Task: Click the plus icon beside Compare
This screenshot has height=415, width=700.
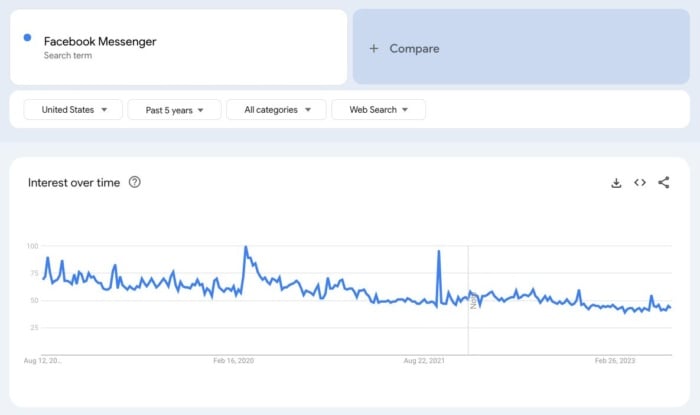Action: [374, 48]
